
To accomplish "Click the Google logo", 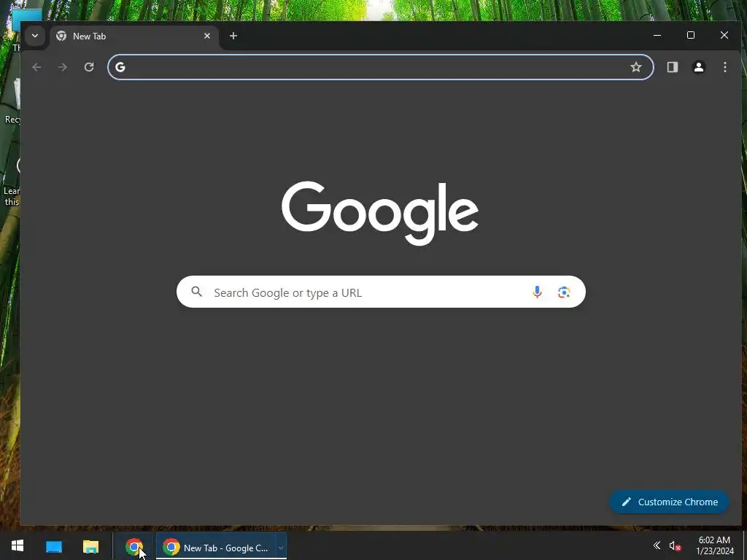I will 380,213.
